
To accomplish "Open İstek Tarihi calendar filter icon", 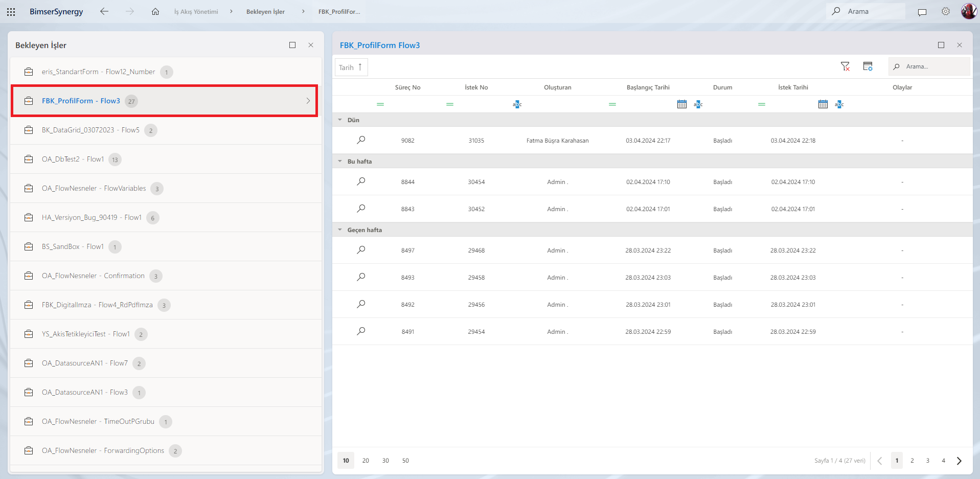I will [823, 104].
